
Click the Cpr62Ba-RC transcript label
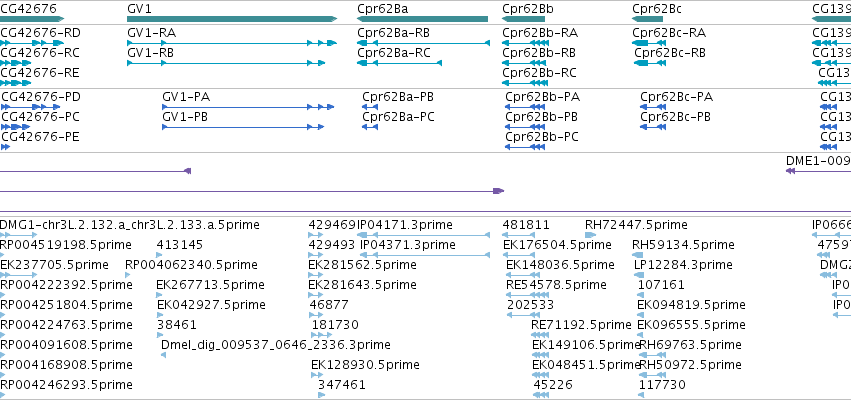tap(394, 53)
